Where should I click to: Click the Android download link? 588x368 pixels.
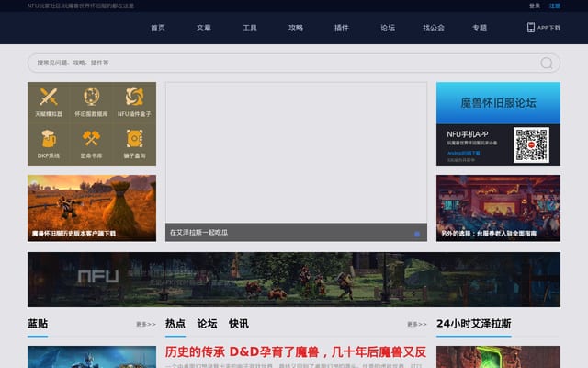463,154
